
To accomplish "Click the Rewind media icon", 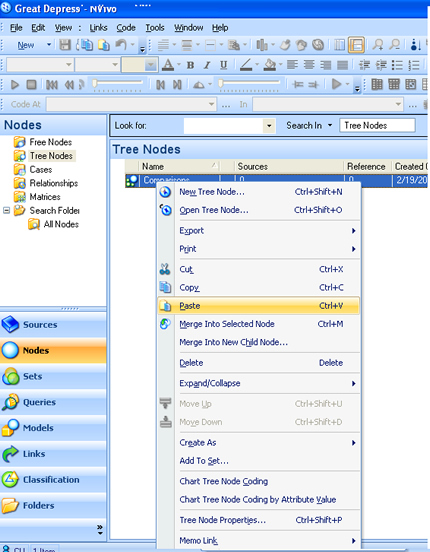I will pos(69,84).
